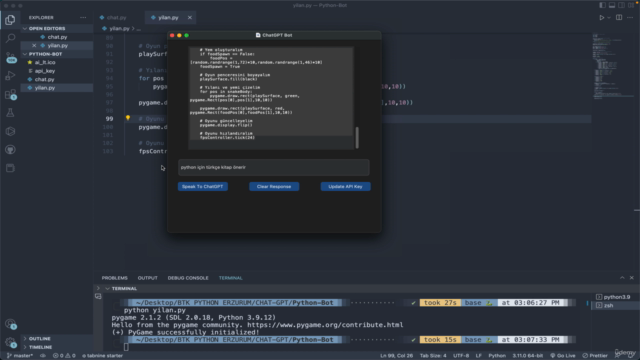Toggle the secondary sidebar layout icon
Screen dimensions: 640x360
621,5
